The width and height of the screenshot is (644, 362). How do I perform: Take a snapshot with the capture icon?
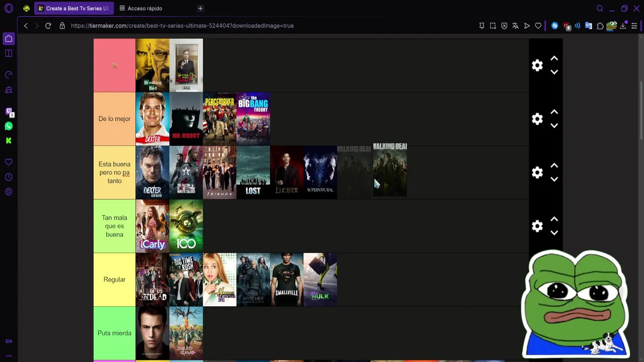coord(493,26)
